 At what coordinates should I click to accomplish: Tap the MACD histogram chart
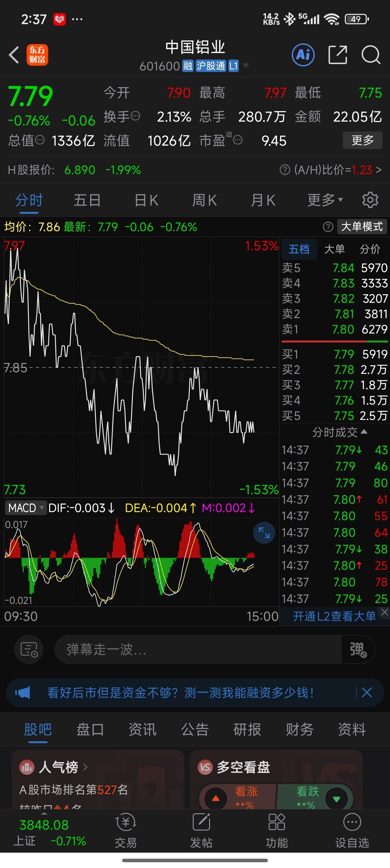[x=141, y=562]
